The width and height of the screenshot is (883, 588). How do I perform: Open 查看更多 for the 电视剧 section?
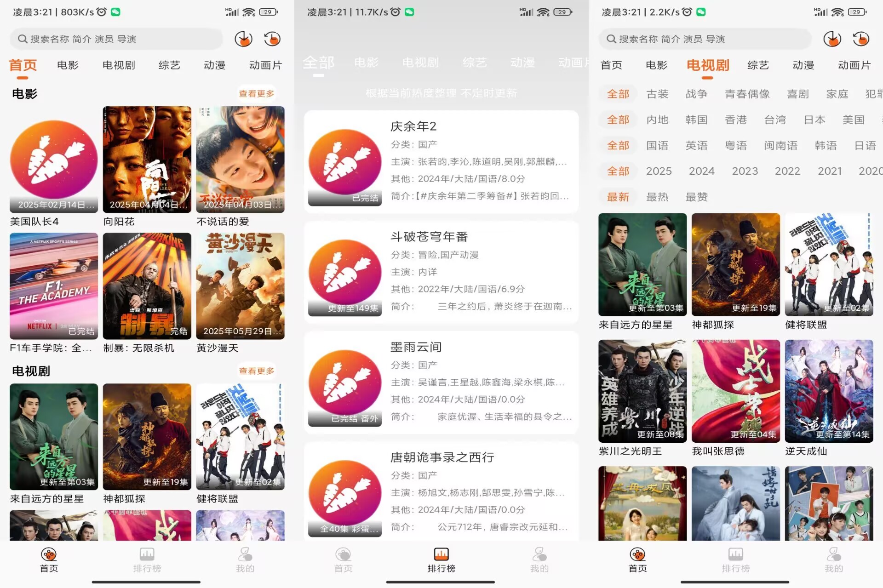[257, 371]
